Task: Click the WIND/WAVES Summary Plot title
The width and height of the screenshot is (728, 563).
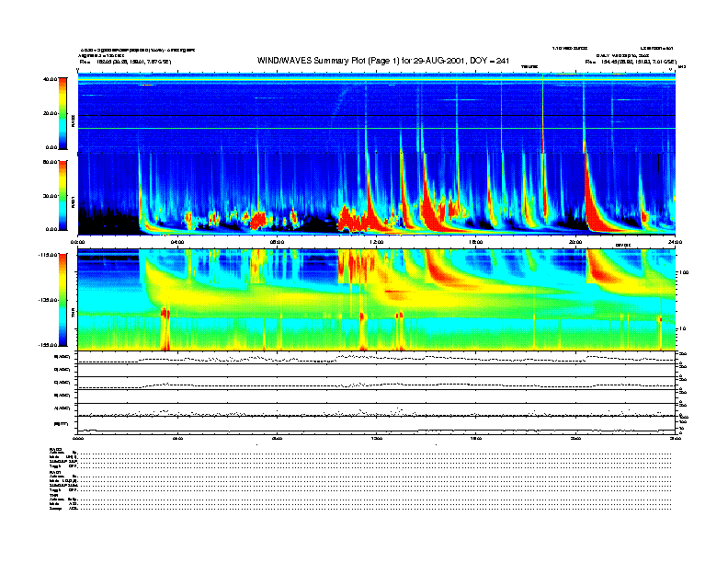Action: tap(383, 61)
